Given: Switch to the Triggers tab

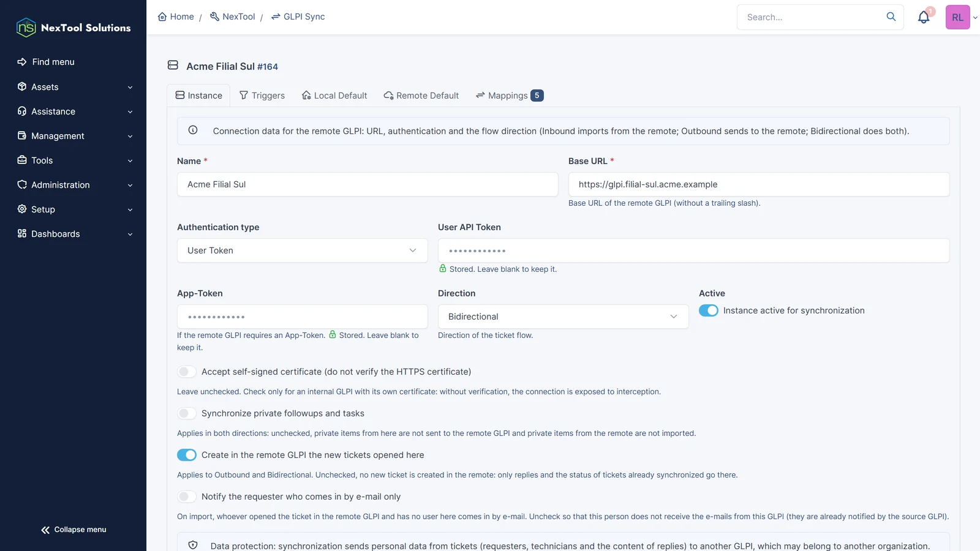Looking at the screenshot, I should [x=262, y=96].
